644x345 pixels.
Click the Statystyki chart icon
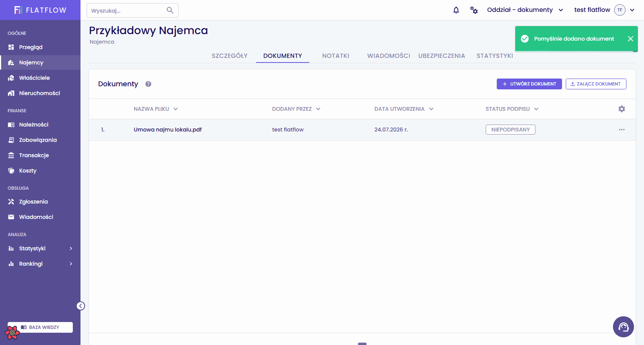click(11, 248)
